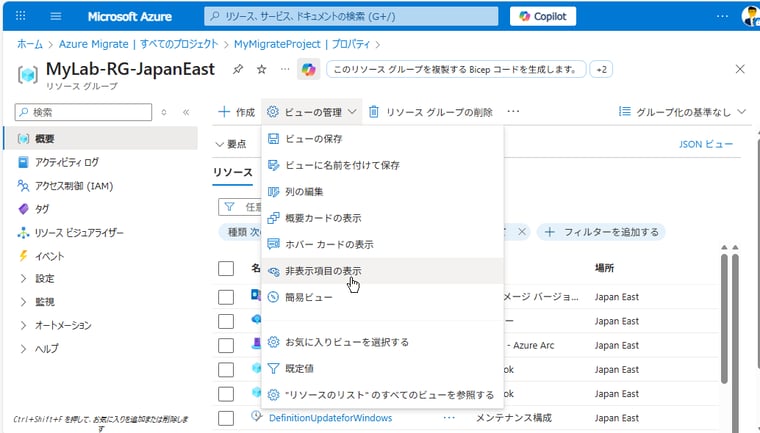760x433 pixels.
Task: Open Azure Migrate すべてのプロジェクト breadcrumb
Action: point(139,44)
